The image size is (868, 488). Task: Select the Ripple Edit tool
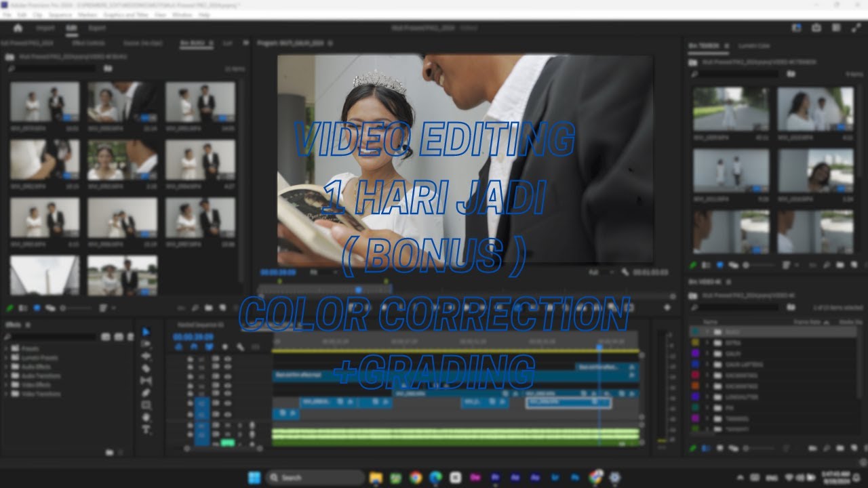[146, 357]
